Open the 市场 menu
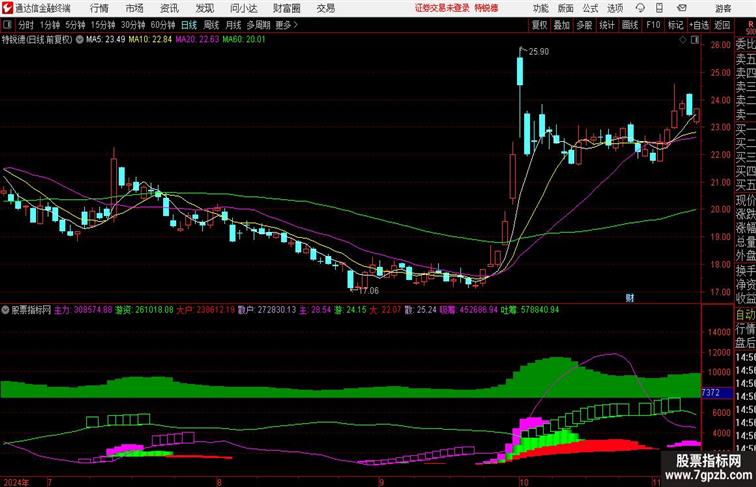This screenshot has height=487, width=756. pyautogui.click(x=135, y=8)
